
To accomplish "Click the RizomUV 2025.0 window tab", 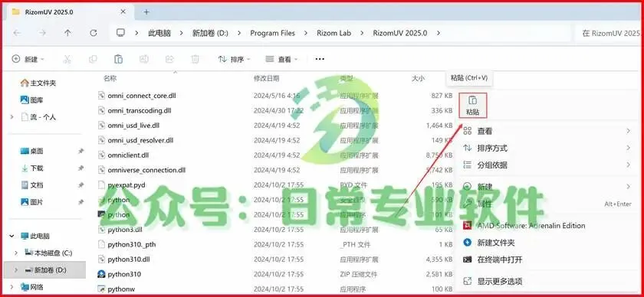I will (70, 12).
